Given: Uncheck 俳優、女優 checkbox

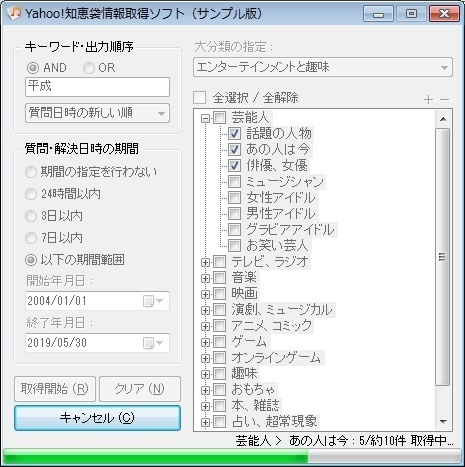Looking at the screenshot, I should pyautogui.click(x=234, y=165).
